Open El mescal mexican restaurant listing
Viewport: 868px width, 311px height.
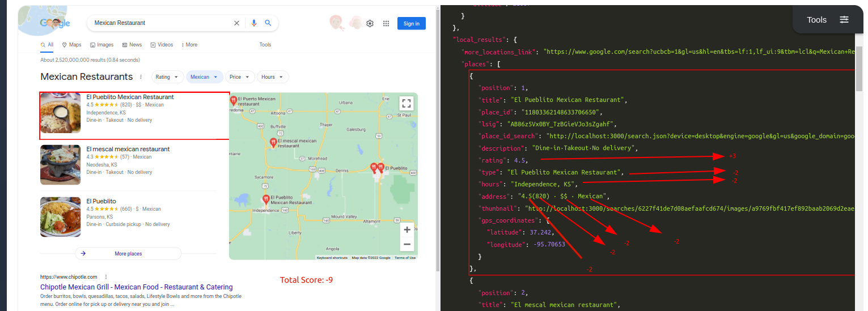(128, 149)
